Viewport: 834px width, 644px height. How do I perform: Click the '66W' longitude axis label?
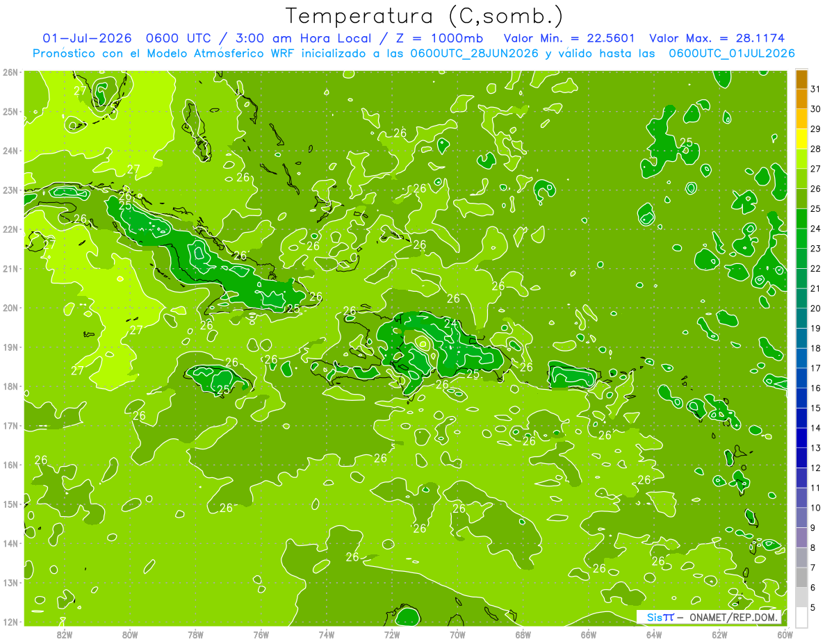[588, 634]
